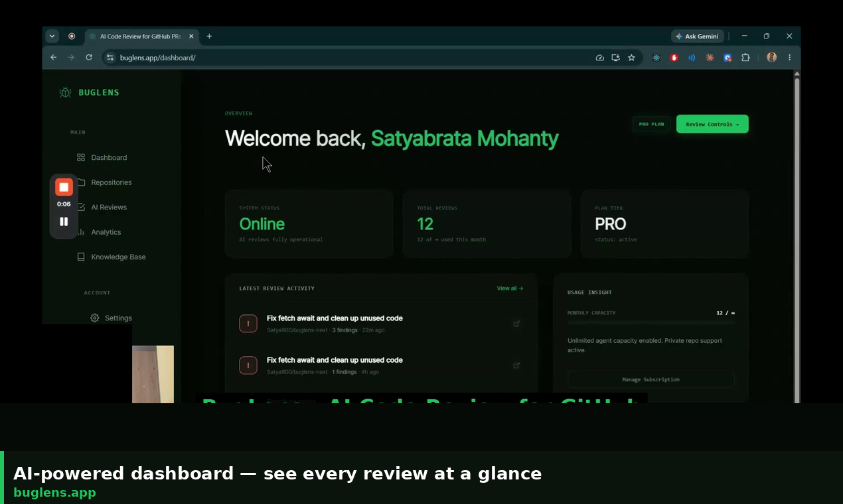Click the severity badge of 3 findings review
This screenshot has width=843, height=504.
[x=248, y=324]
